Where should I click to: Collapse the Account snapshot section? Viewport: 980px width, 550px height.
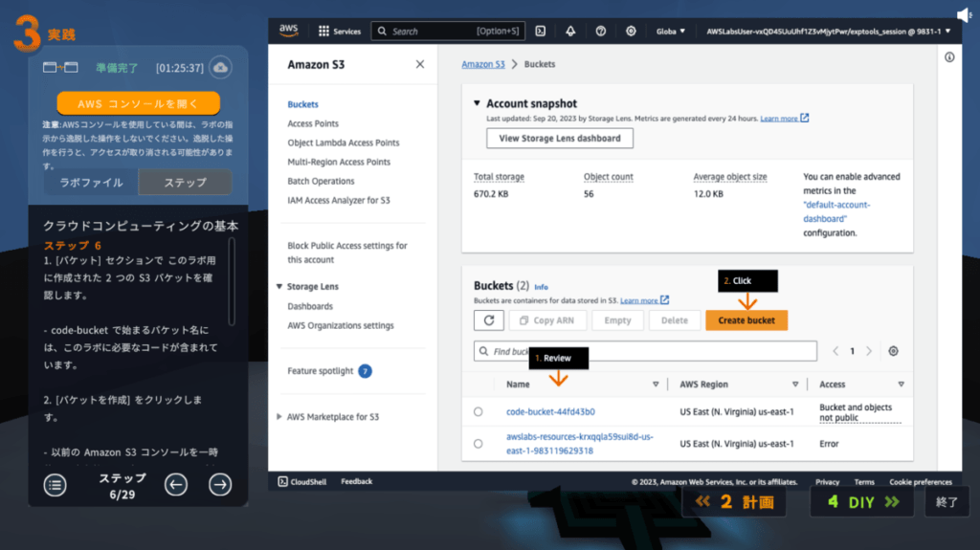click(x=477, y=103)
